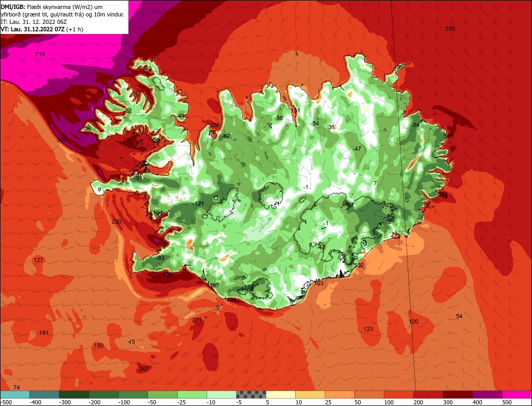The width and height of the screenshot is (532, 406).
Task: Click the '-100' legend scale label
Action: (x=125, y=402)
